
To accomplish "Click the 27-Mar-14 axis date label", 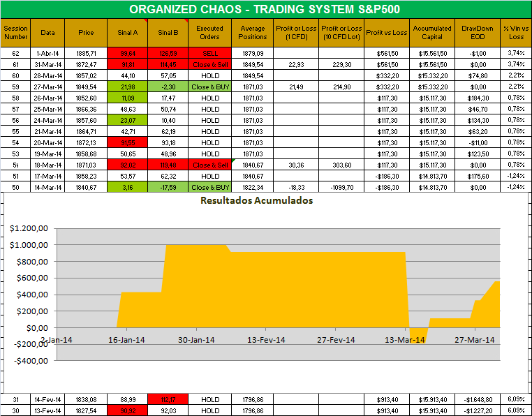I will tap(474, 340).
